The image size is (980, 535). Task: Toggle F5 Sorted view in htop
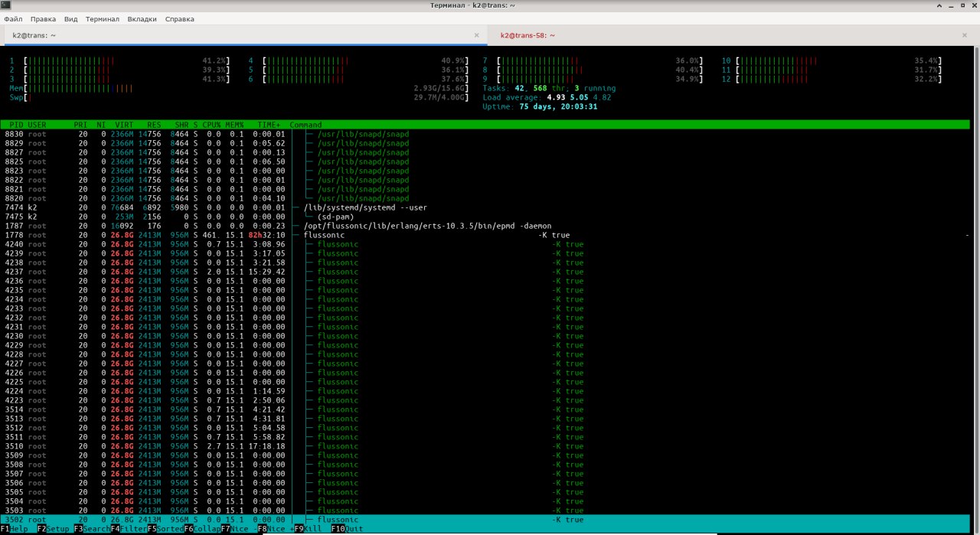coord(165,529)
